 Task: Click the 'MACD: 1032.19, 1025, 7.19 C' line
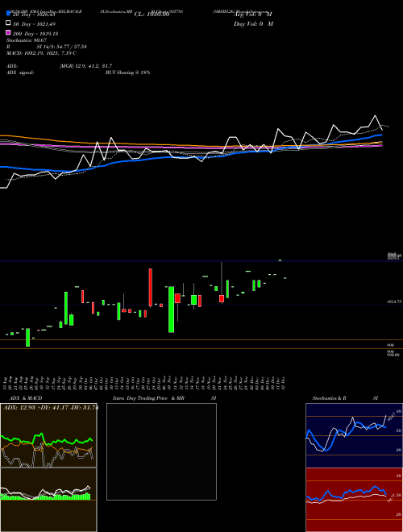[41, 53]
